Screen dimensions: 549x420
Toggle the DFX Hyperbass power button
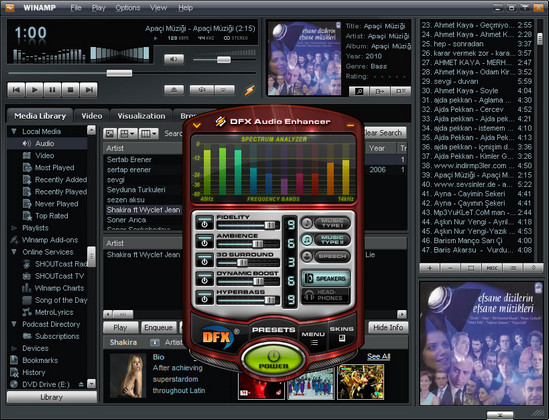(x=204, y=298)
